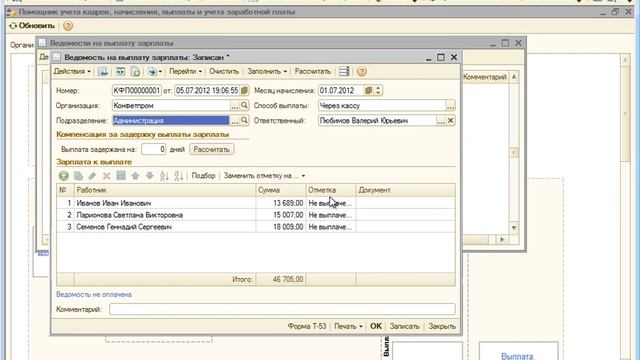This screenshot has width=640, height=360.
Task: Click the help icon next to Обновить
Action: point(68,26)
